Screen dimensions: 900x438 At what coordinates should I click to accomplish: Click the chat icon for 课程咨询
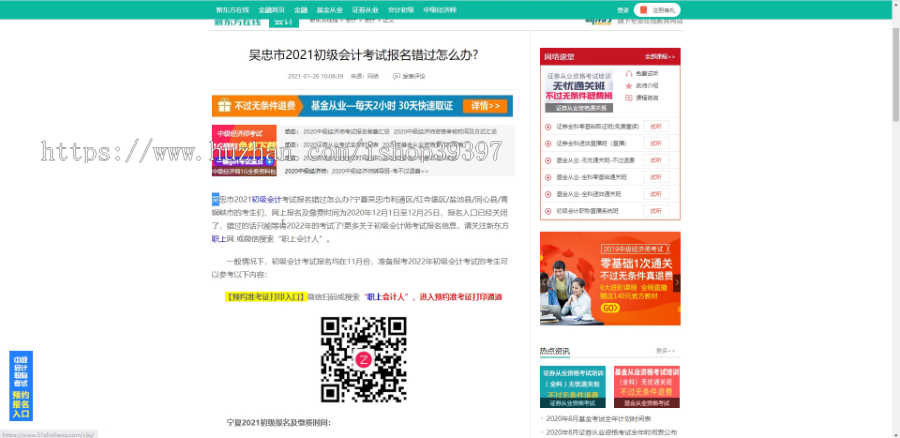point(629,98)
